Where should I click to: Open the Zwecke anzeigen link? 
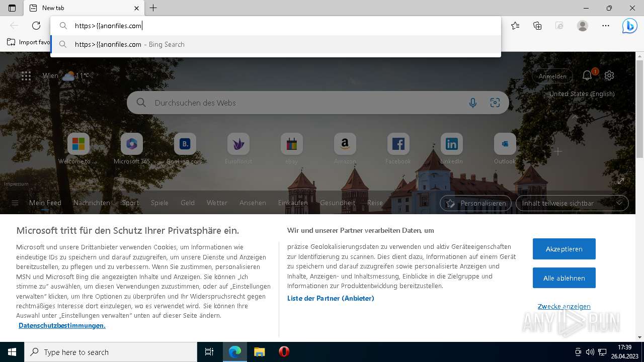(x=564, y=306)
